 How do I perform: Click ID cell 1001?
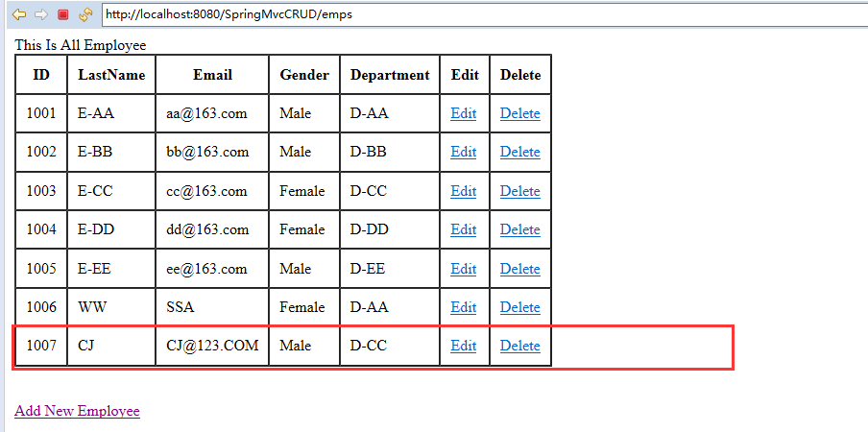41,113
